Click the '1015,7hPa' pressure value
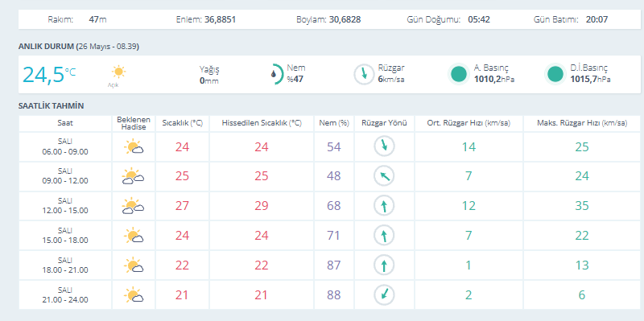 pos(590,79)
